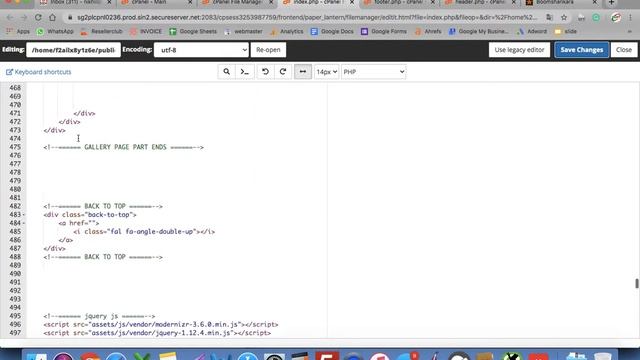Open webmaster bookmark

click(244, 31)
